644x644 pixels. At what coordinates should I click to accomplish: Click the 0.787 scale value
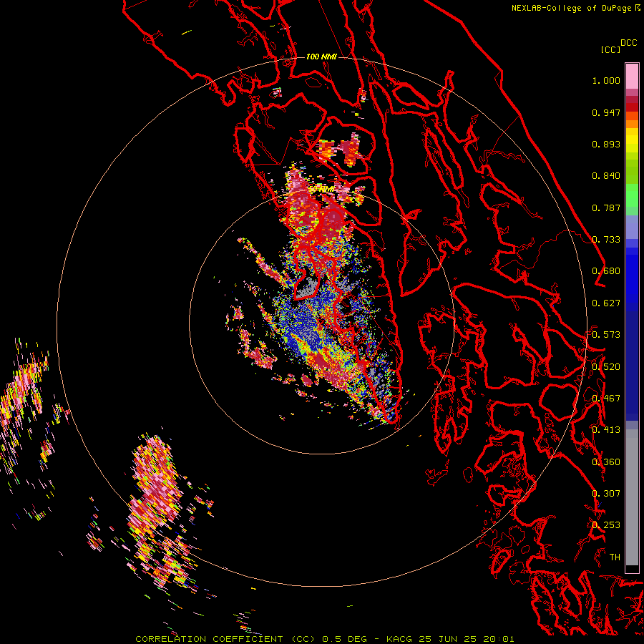606,208
